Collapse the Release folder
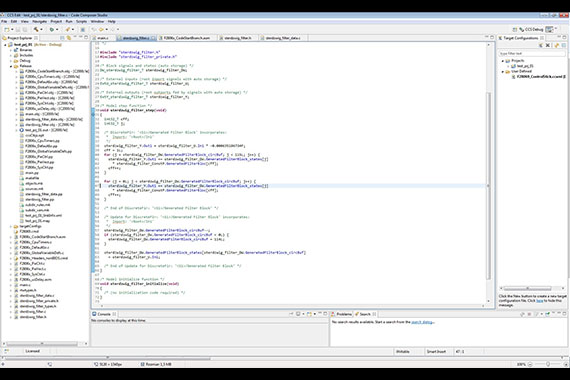The height and width of the screenshot is (380, 570). pos(11,66)
